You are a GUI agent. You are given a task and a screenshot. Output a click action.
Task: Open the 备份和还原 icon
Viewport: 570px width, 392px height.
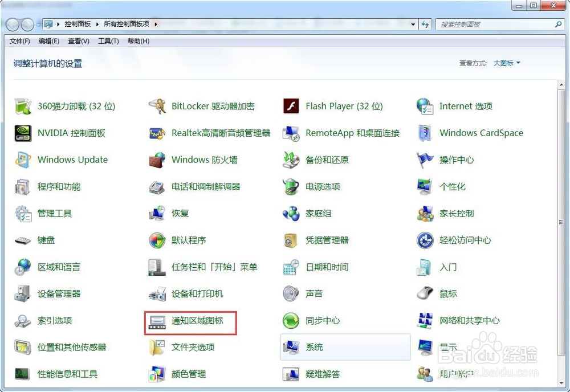pyautogui.click(x=291, y=160)
